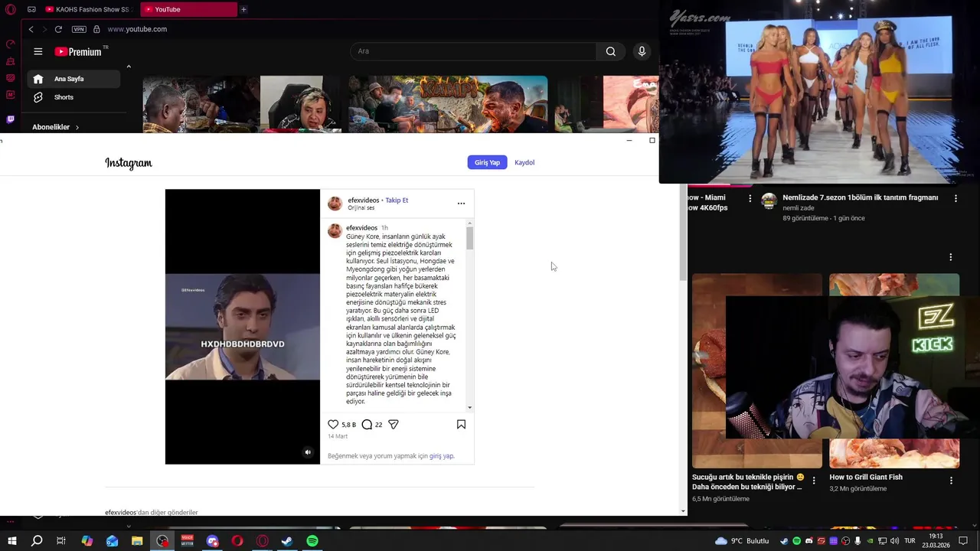The image size is (980, 551).
Task: Expand the Abonelikler section
Action: 55,127
